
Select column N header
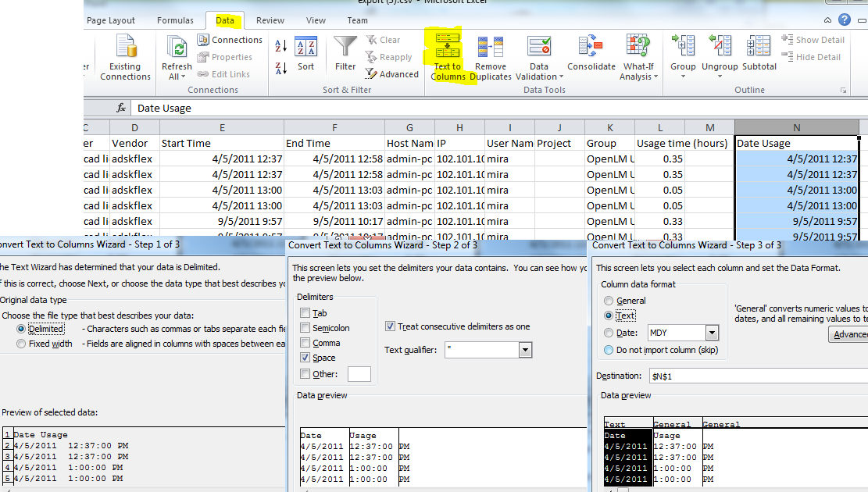[x=797, y=127]
